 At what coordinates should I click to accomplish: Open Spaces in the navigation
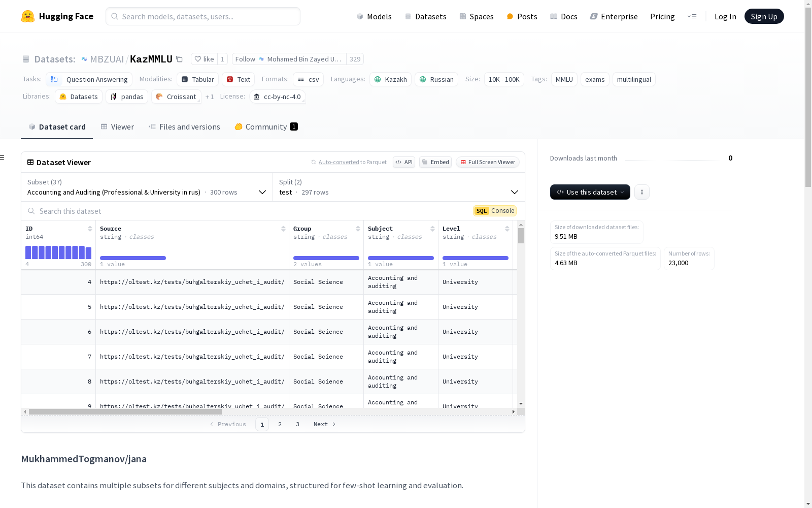coord(477,16)
